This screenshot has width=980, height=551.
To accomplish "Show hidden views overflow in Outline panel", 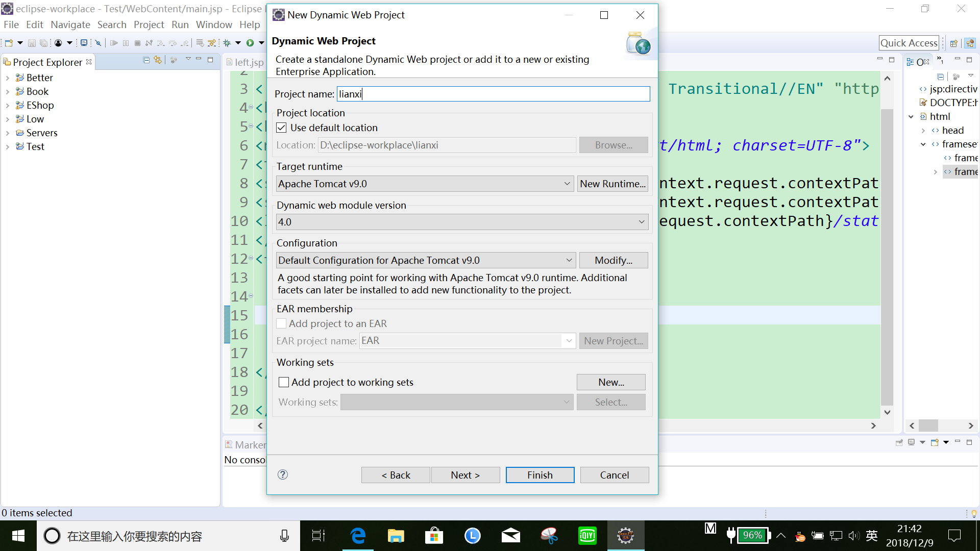I will coord(940,61).
